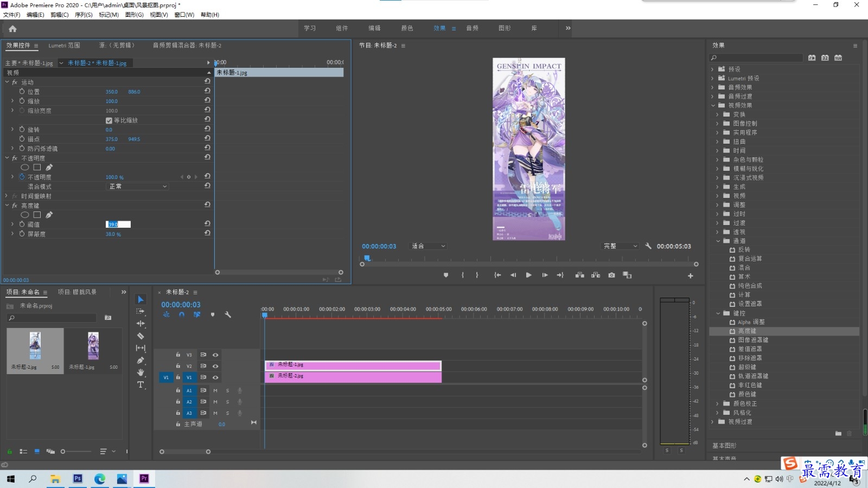Expand the 扭曲 effects folder
This screenshot has width=868, height=488.
coord(717,142)
